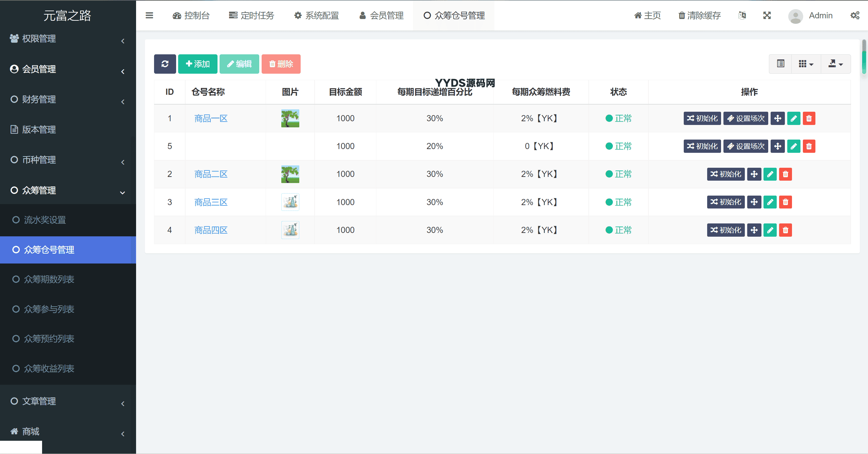The image size is (868, 454).
Task: Click green edit pencil for 商品四区 row
Action: (770, 230)
